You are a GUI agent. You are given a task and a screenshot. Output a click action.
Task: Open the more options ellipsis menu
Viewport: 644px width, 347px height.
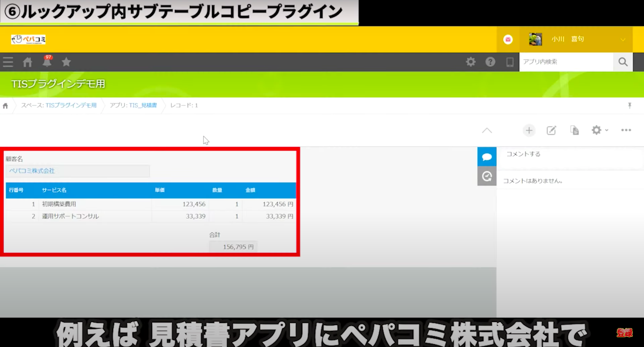[626, 130]
